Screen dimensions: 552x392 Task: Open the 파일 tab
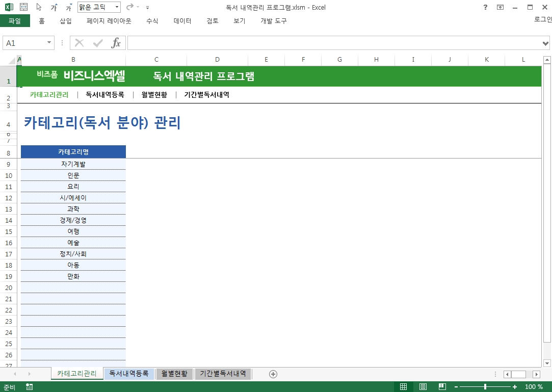15,21
